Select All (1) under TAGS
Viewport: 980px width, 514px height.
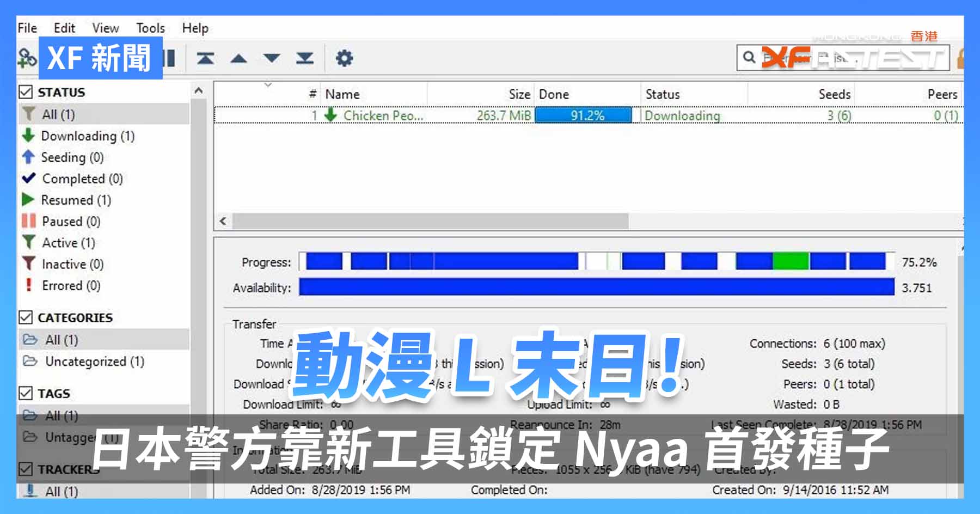pyautogui.click(x=104, y=415)
